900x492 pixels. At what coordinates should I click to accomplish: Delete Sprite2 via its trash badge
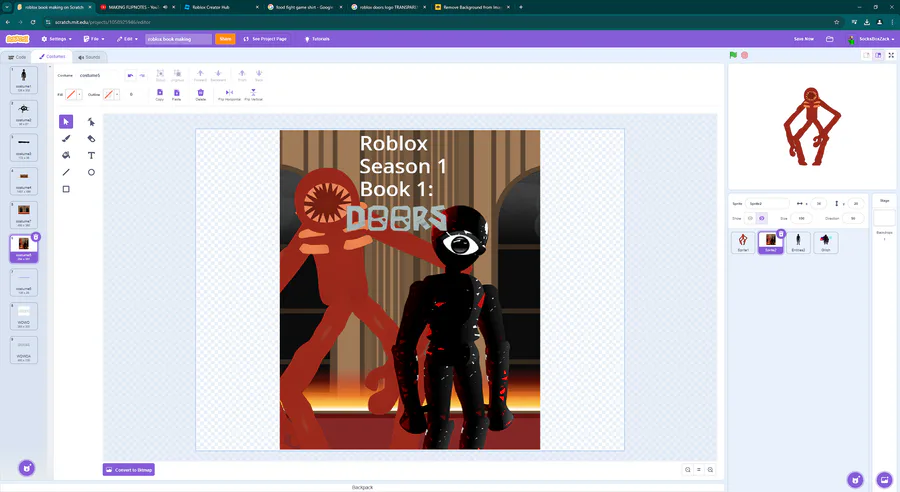tap(781, 234)
